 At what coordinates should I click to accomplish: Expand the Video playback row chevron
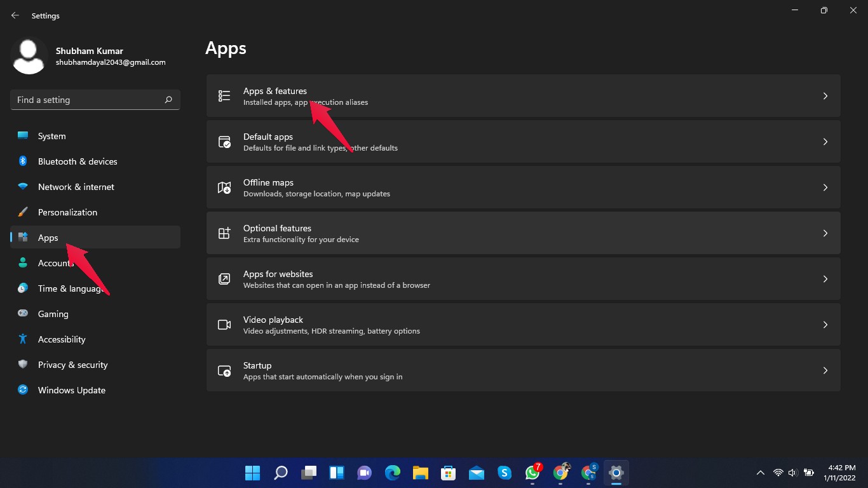825,325
